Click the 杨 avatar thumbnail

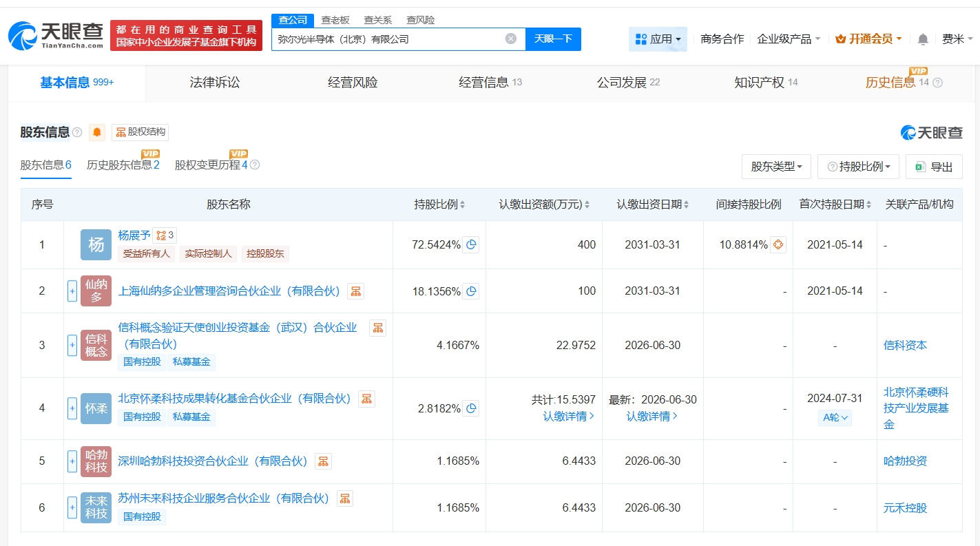click(x=96, y=244)
